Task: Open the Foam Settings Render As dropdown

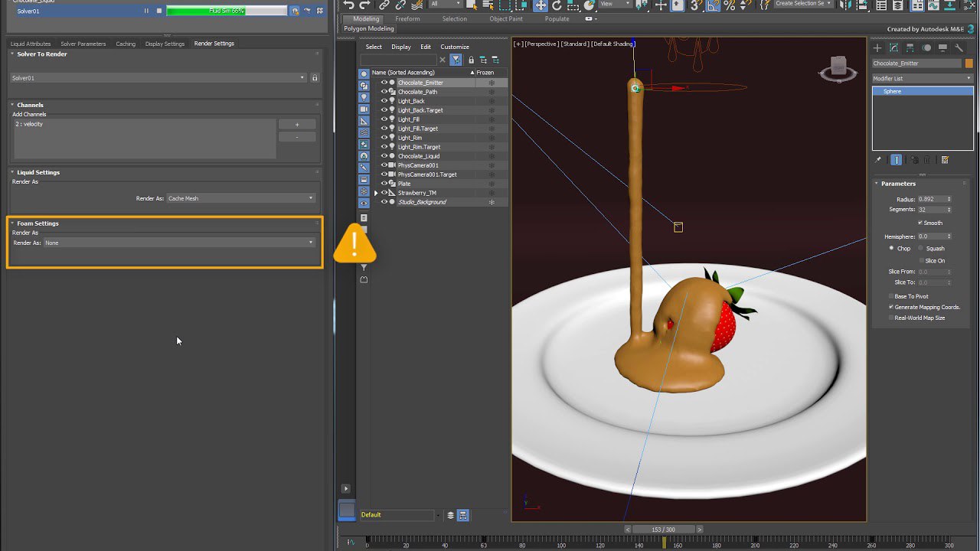Action: (179, 243)
